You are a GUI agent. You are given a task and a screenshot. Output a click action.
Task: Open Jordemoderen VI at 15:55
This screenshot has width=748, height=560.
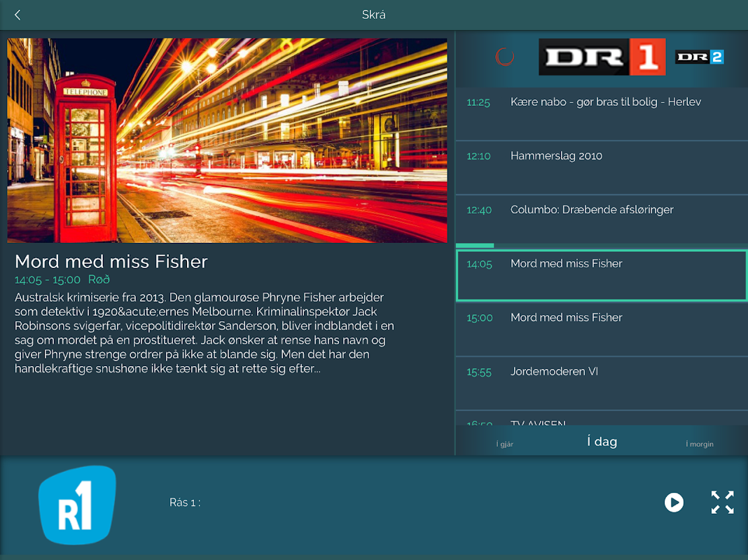click(602, 383)
